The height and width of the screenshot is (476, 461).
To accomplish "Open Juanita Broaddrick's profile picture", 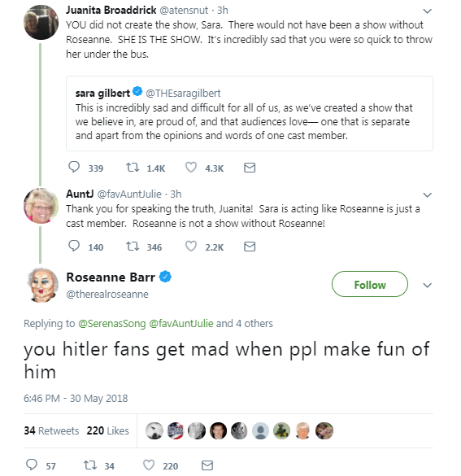I will (41, 22).
